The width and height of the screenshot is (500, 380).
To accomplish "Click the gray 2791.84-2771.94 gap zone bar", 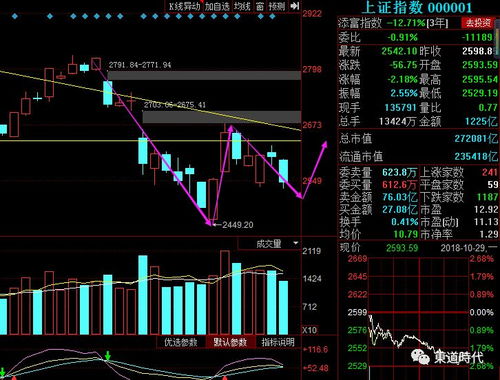I will (x=204, y=75).
